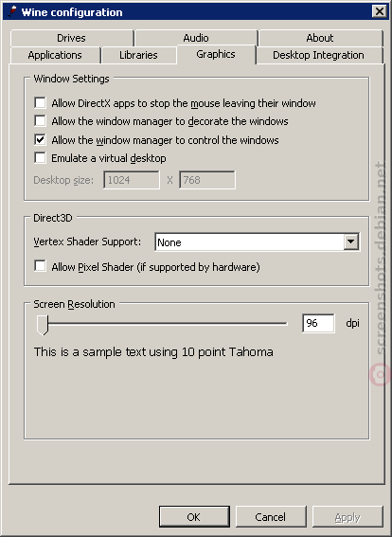This screenshot has height=537, width=392.
Task: Check window manager decorate windows option
Action: (x=40, y=121)
